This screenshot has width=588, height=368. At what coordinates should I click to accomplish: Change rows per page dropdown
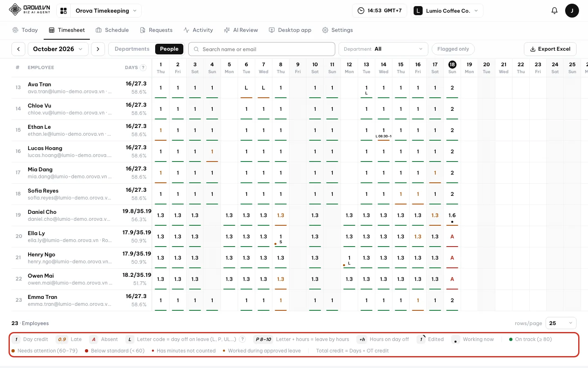pyautogui.click(x=560, y=323)
